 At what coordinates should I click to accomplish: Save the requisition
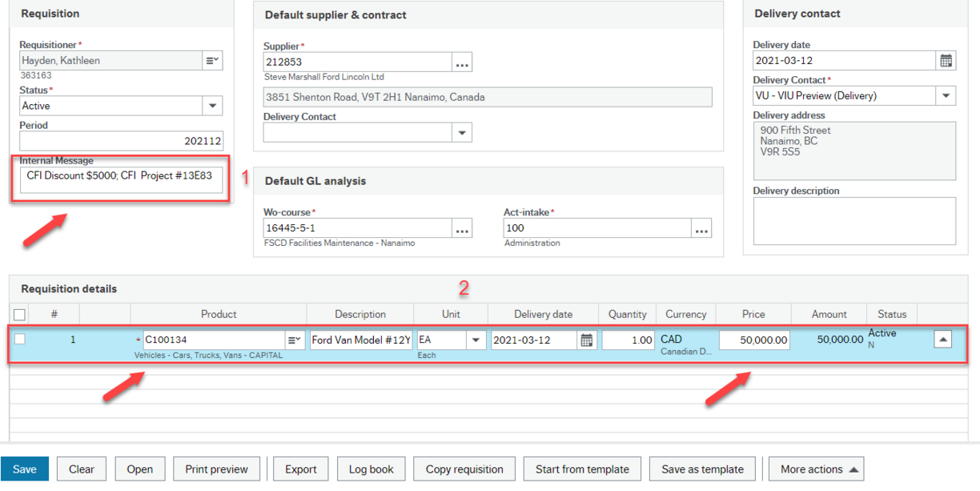24,469
